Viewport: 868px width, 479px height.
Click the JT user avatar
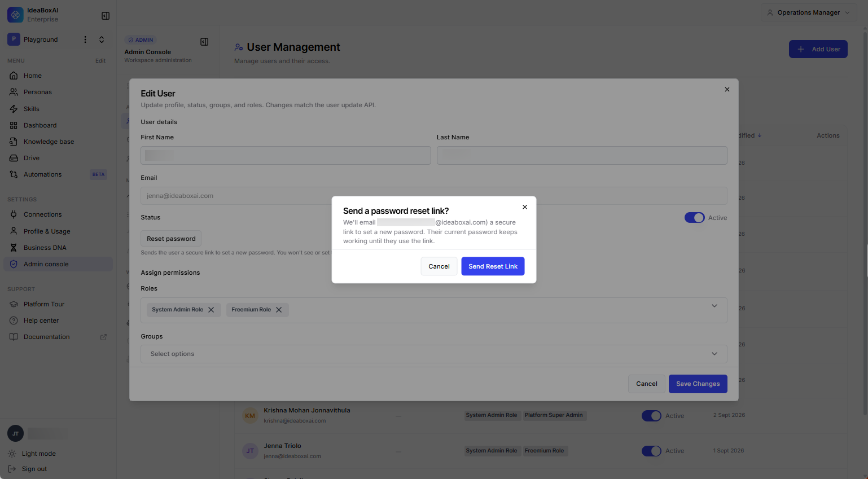click(x=15, y=433)
